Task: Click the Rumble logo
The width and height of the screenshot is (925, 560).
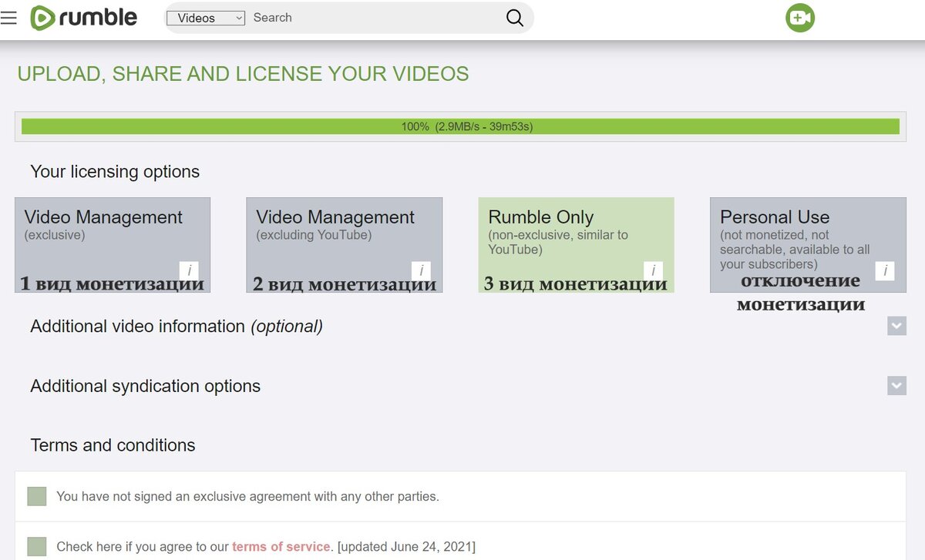Action: coord(83,18)
